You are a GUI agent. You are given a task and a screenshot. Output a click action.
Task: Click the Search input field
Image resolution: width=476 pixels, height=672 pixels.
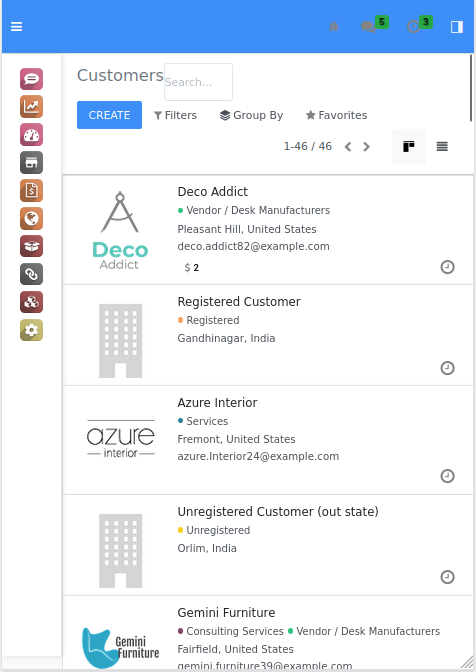tap(198, 82)
